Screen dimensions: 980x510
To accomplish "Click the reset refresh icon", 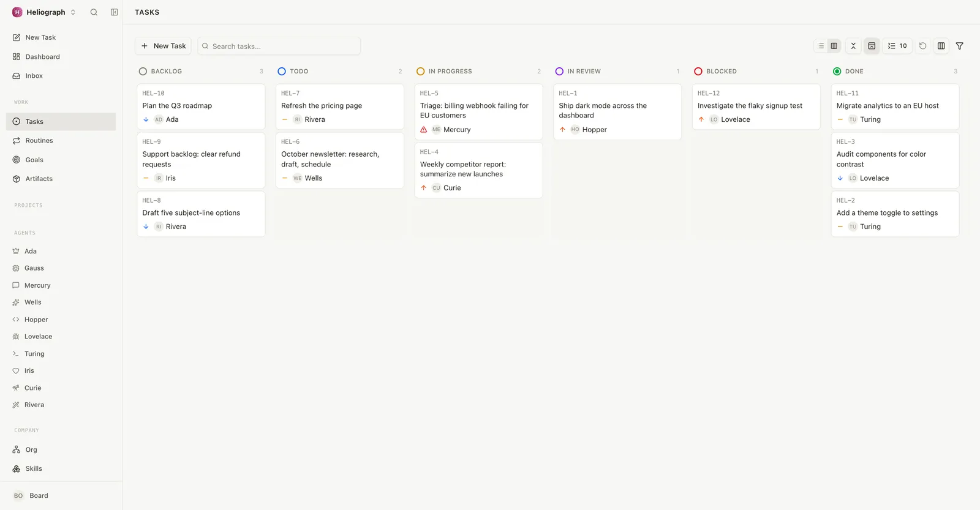I will tap(923, 46).
